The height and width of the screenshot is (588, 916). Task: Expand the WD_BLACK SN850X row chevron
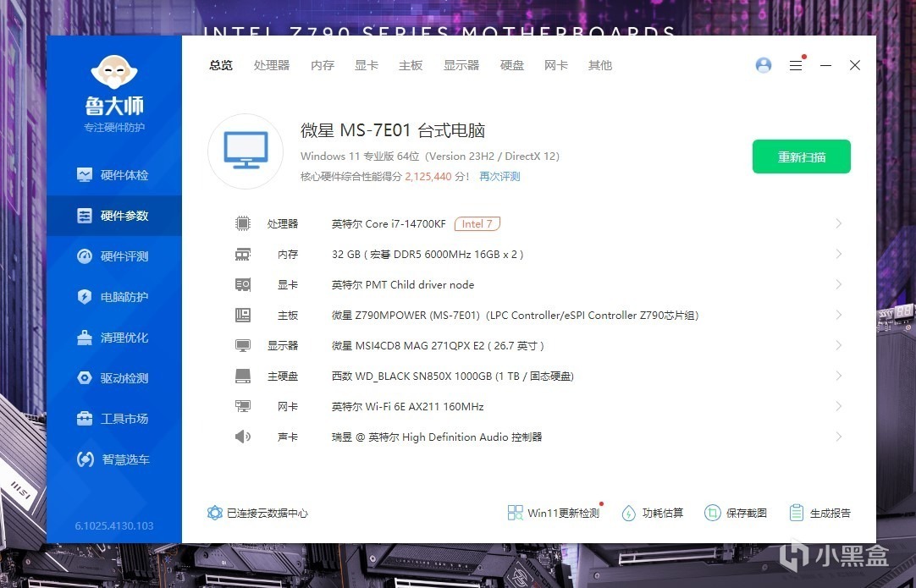pyautogui.click(x=838, y=376)
